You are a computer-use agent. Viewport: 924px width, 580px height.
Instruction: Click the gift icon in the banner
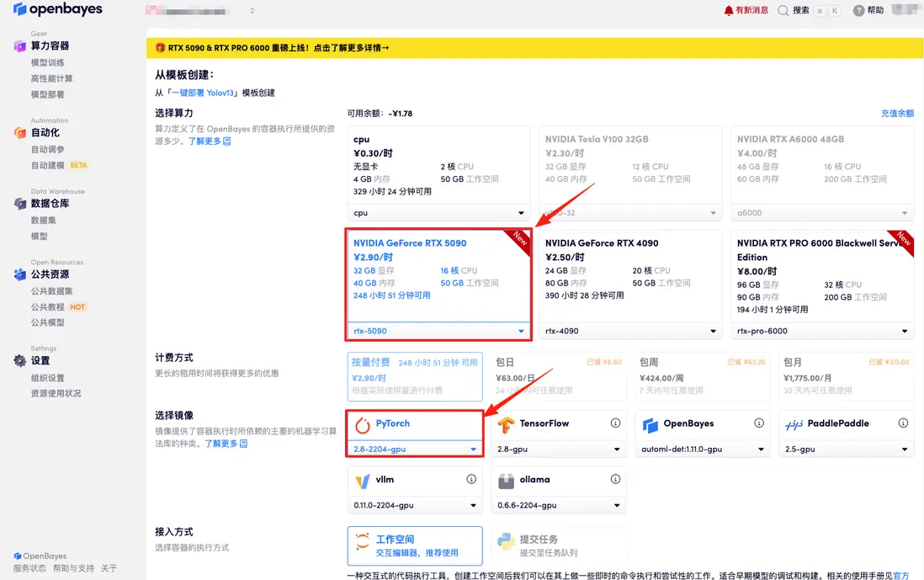pyautogui.click(x=160, y=48)
